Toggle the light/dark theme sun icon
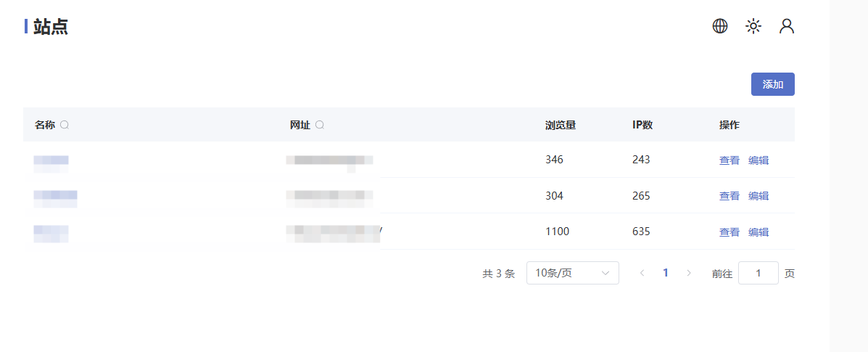Screen dimensions: 868x352 753,27
